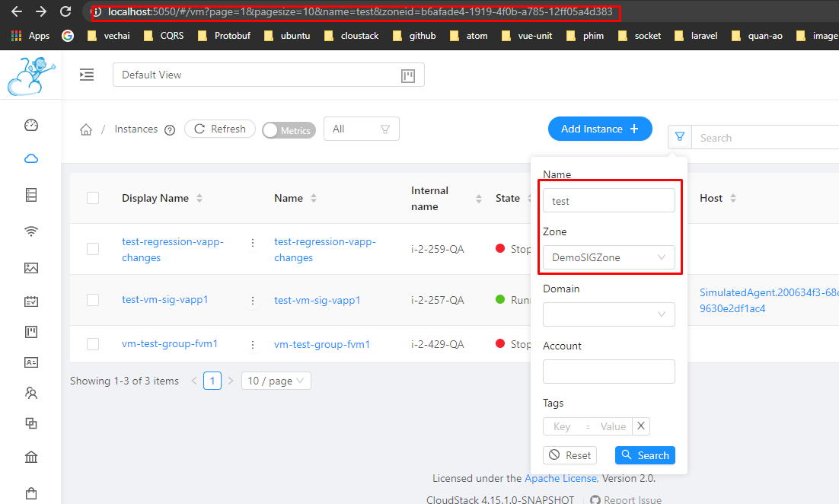Open the Default View project dropdown
This screenshot has height=504, width=839.
pos(269,75)
